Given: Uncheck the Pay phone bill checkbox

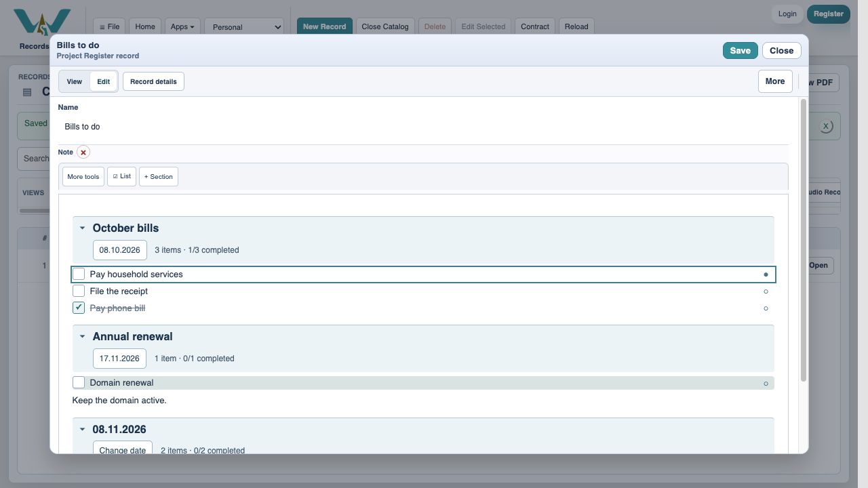Looking at the screenshot, I should pyautogui.click(x=79, y=308).
